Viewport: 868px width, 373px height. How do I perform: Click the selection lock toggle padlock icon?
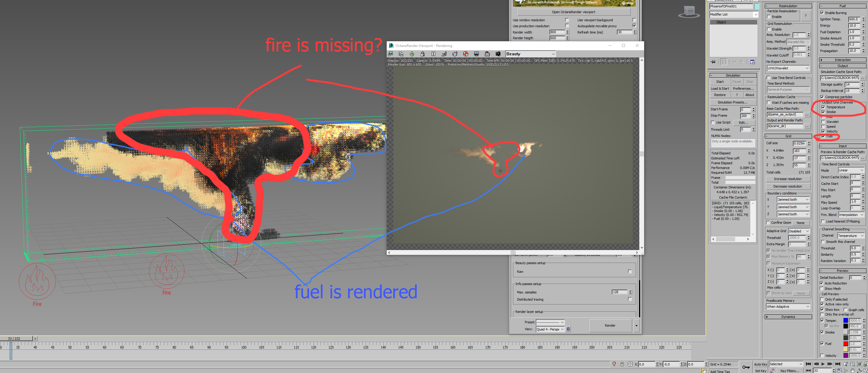(x=622, y=364)
